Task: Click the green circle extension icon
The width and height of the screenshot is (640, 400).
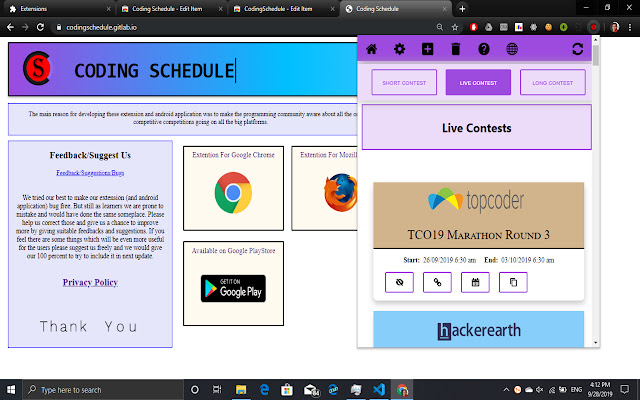Action: click(564, 27)
